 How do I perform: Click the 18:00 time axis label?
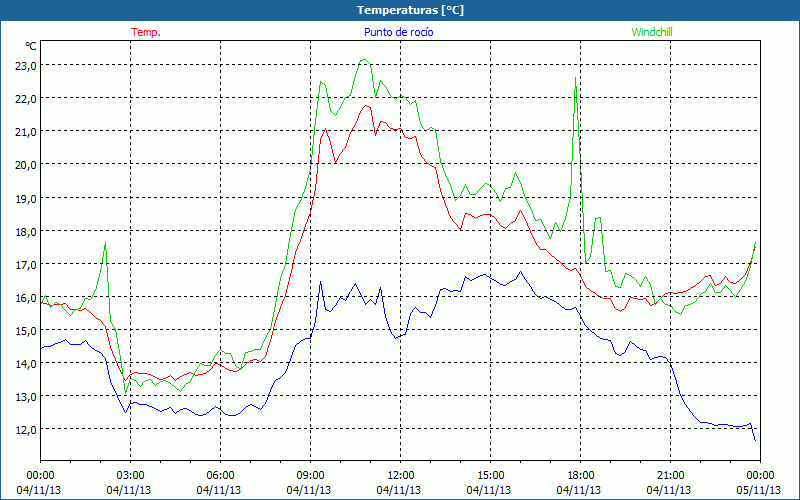pyautogui.click(x=581, y=476)
